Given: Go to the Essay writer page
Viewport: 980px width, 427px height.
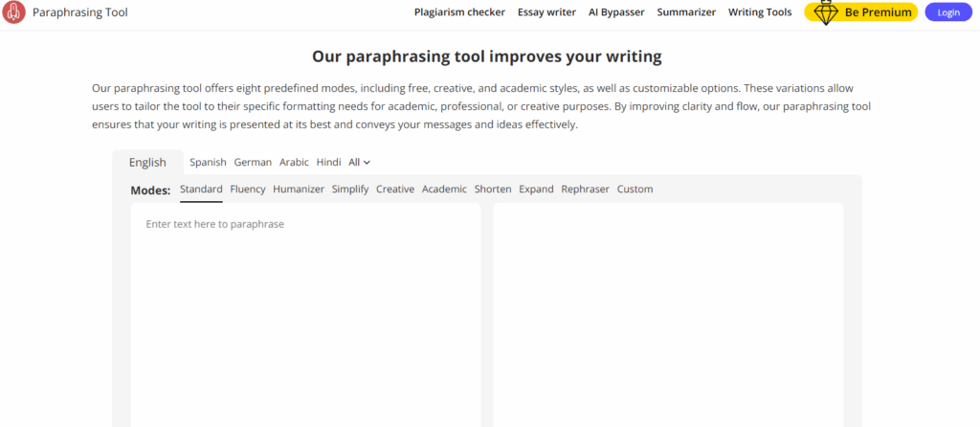Looking at the screenshot, I should tap(546, 11).
